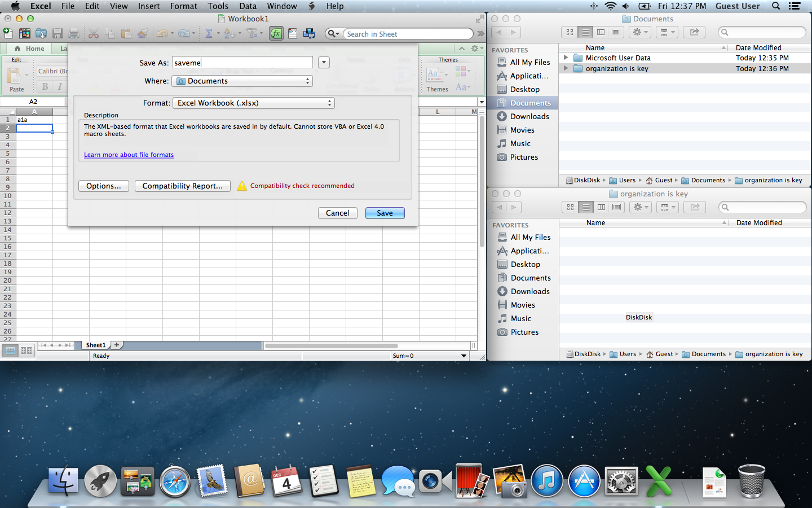Switch to Normal view at bottom left

[10, 351]
